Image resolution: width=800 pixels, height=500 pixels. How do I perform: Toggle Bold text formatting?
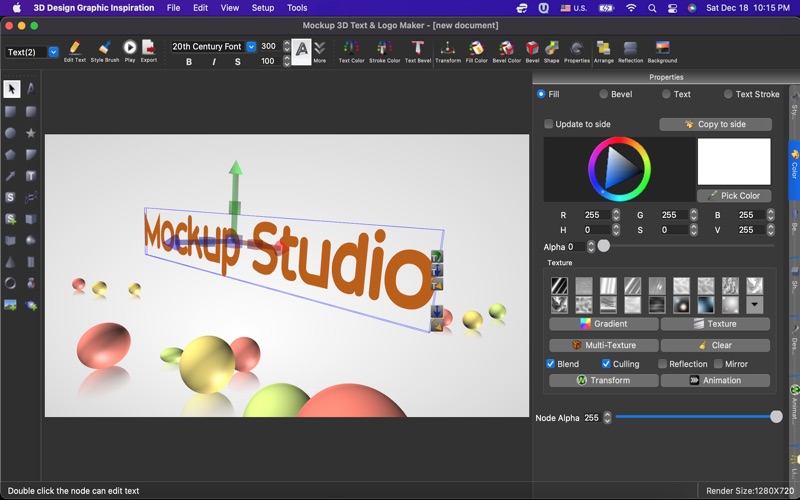point(189,62)
